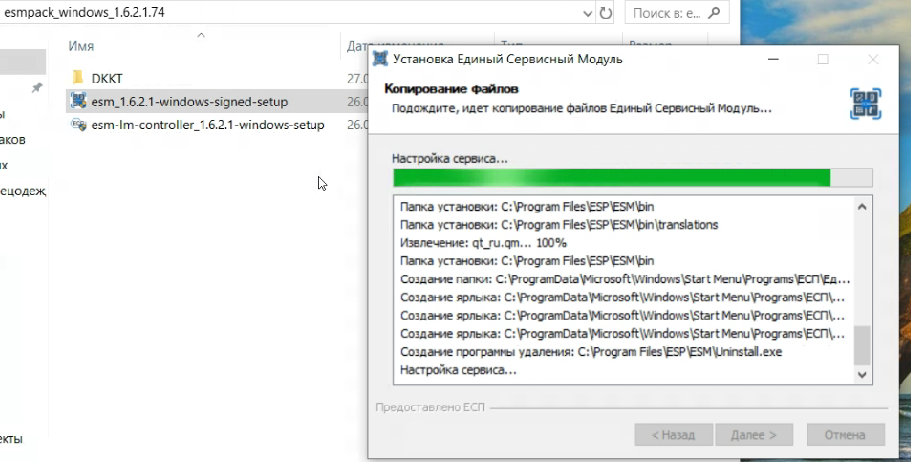Click the 'Настройка сервиса...' status above progress bar
This screenshot has height=462, width=911.
(450, 159)
